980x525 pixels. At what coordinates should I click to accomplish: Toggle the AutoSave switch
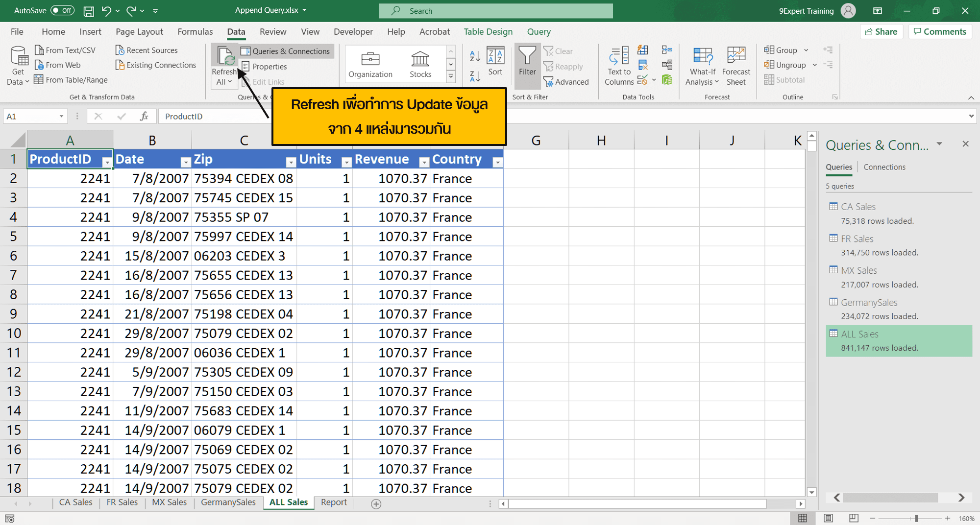(x=62, y=10)
